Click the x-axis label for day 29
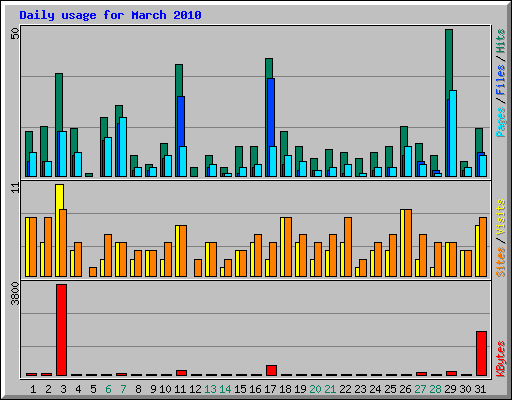This screenshot has width=512, height=400. click(450, 389)
